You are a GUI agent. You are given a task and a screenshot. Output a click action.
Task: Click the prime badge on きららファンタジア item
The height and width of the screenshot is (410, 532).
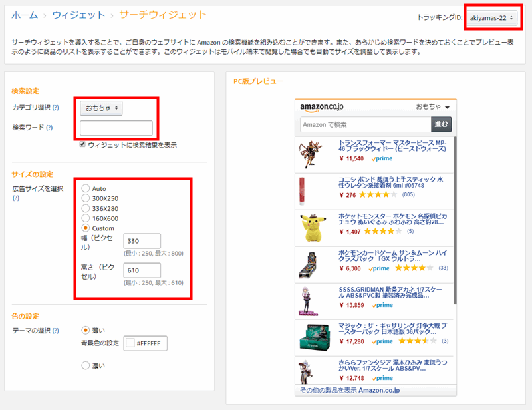click(x=382, y=378)
